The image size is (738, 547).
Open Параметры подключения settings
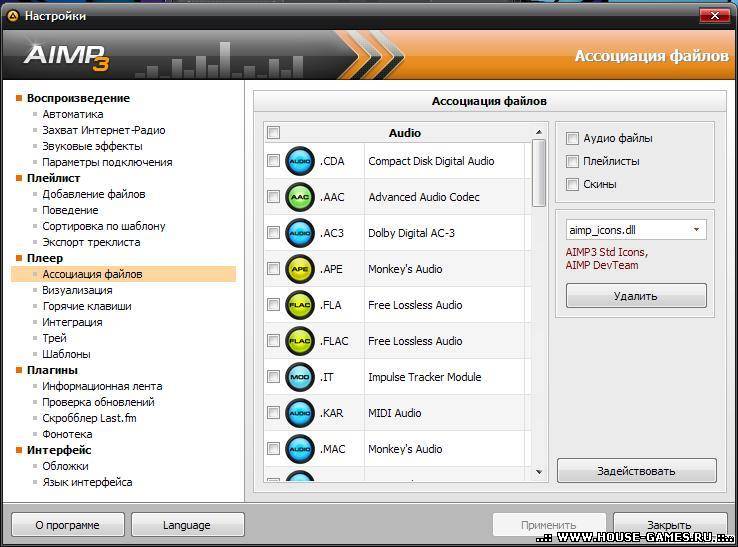[107, 162]
